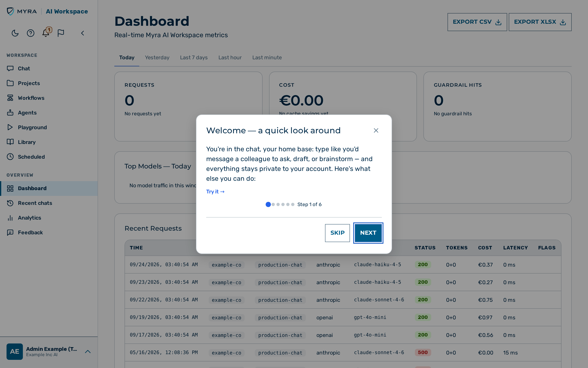Viewport: 588px width, 368px height.
Task: Click the €0.97 cost cell
Action: click(x=485, y=317)
